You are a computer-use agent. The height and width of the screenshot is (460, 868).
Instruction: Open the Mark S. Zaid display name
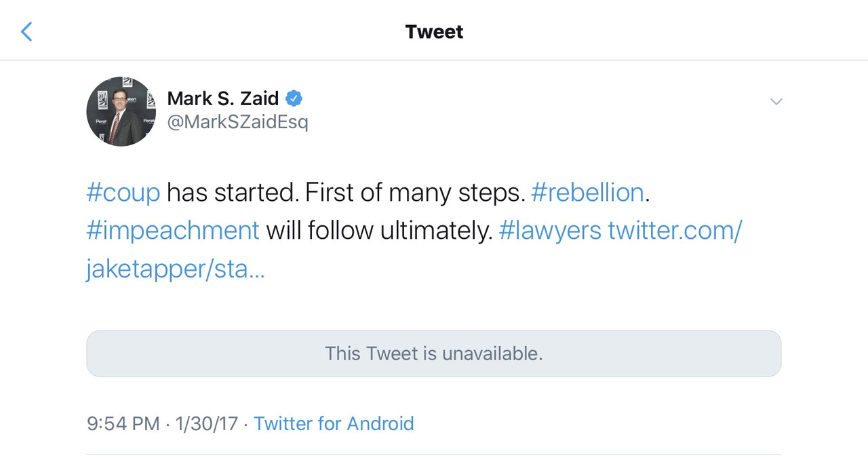pos(223,98)
